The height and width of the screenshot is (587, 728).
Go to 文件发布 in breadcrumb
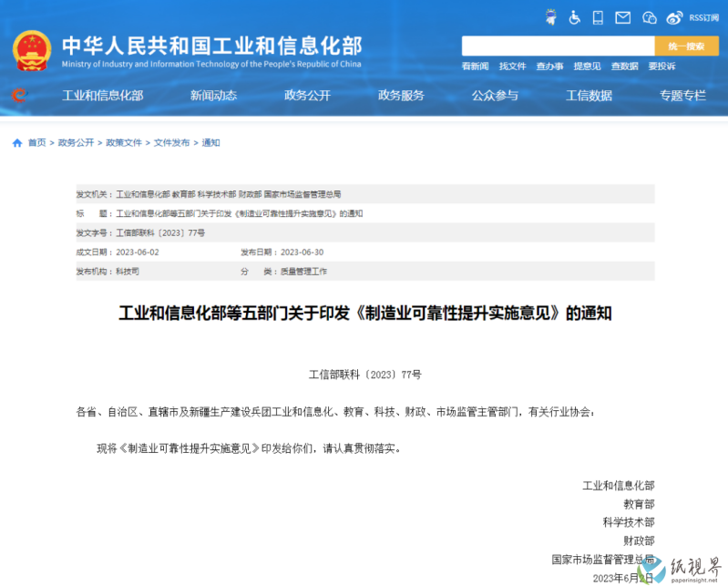coord(172,142)
